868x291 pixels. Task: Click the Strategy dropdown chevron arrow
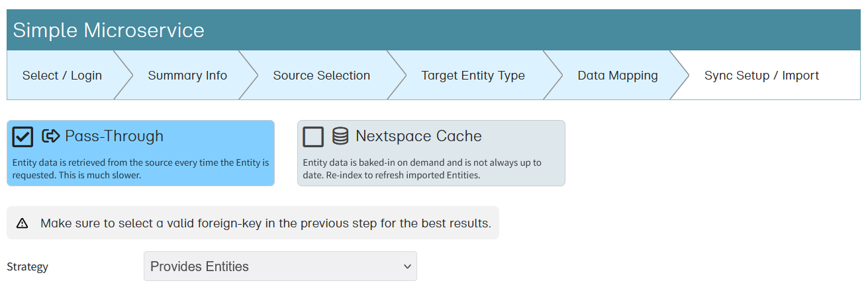pos(407,266)
